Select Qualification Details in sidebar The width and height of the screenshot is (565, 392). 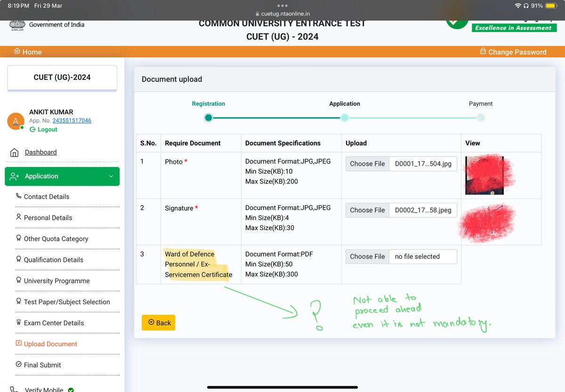coord(53,260)
